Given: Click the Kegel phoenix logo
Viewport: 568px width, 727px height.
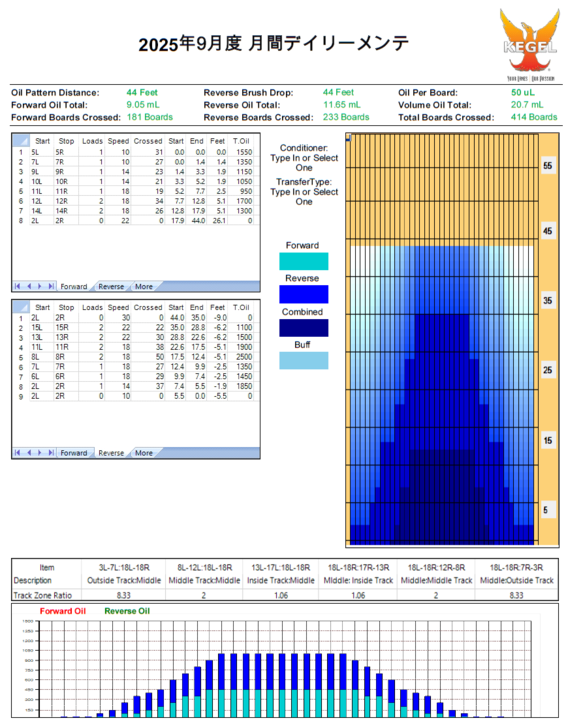Looking at the screenshot, I should [x=530, y=44].
